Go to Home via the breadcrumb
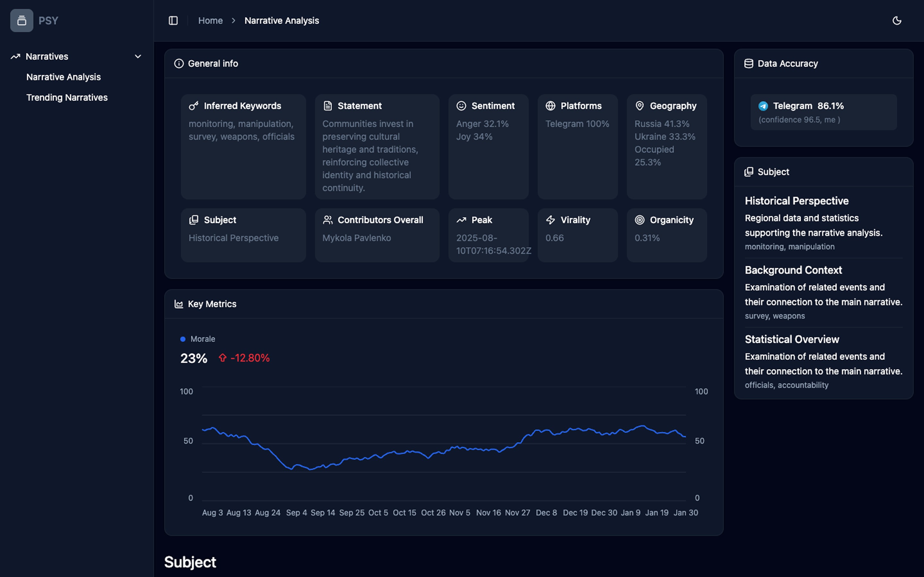 210,21
